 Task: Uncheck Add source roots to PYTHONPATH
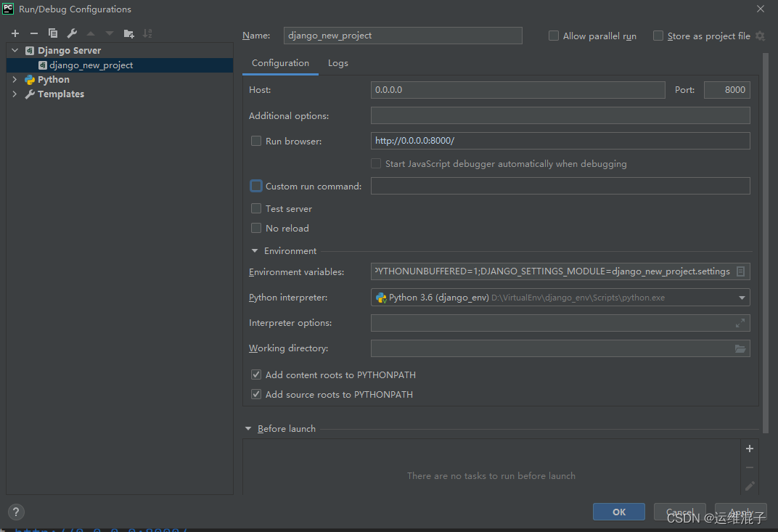pos(256,394)
